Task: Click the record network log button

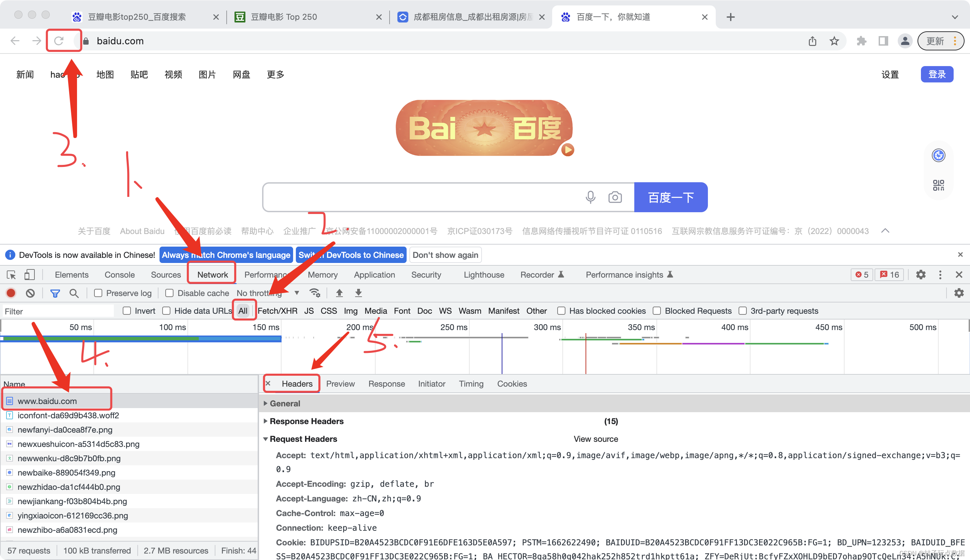Action: click(x=11, y=293)
